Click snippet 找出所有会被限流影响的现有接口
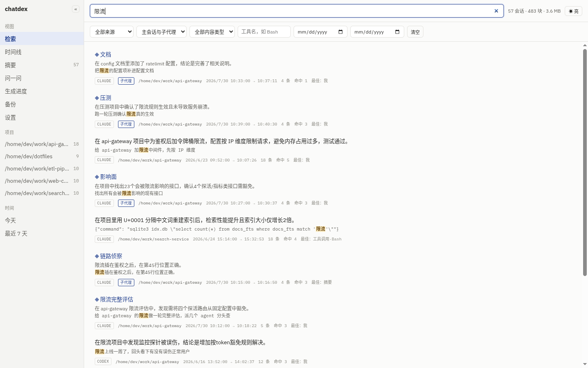 129,193
